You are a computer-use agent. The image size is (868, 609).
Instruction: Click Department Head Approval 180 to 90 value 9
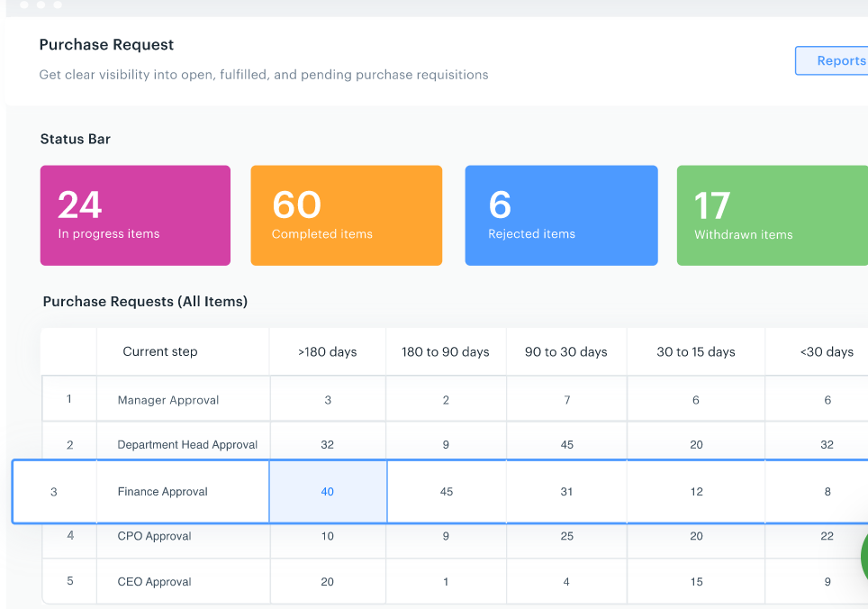tap(446, 444)
